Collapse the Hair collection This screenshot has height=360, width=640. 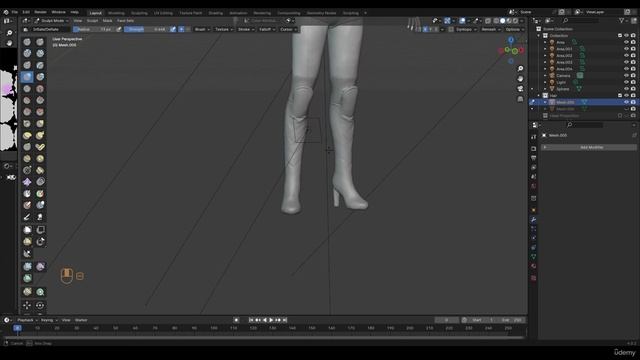pos(539,96)
